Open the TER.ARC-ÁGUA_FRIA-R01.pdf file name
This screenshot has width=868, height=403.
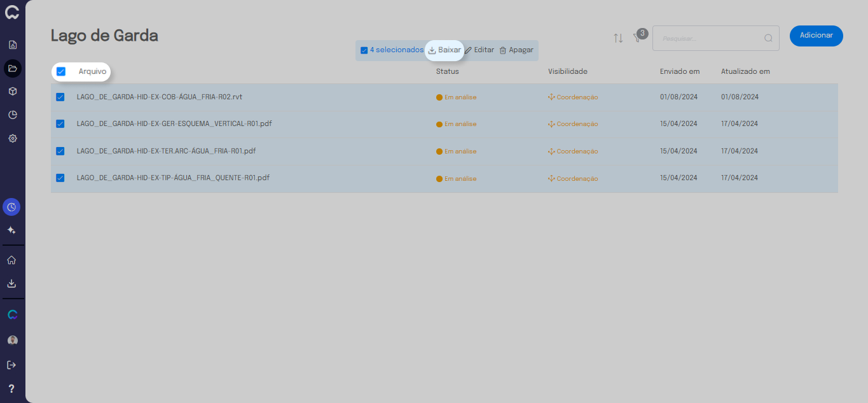pyautogui.click(x=166, y=151)
